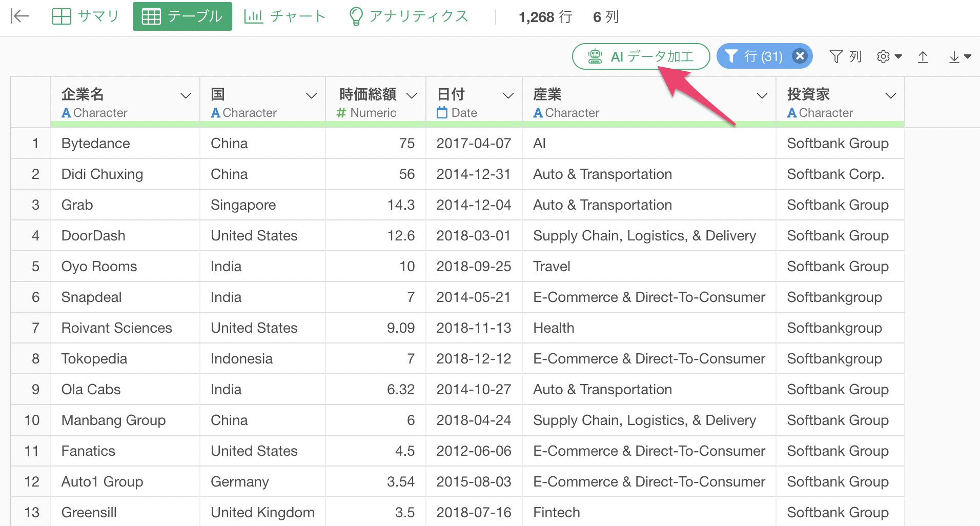
Task: Expand the 時価総額 column menu
Action: coord(412,96)
